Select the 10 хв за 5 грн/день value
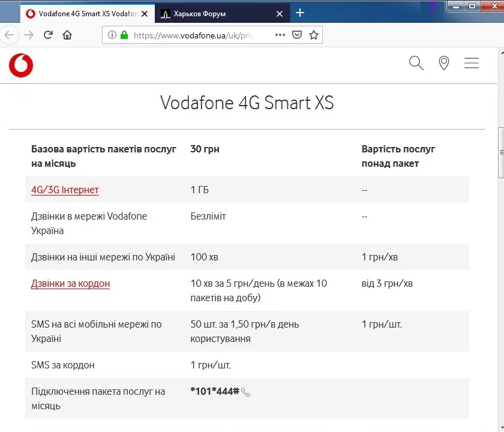 click(x=259, y=290)
